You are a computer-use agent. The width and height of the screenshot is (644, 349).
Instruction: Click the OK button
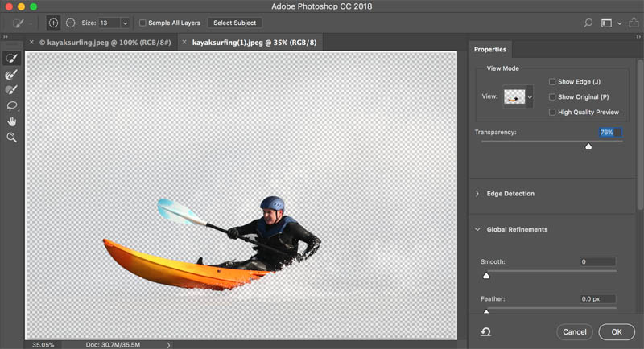617,332
